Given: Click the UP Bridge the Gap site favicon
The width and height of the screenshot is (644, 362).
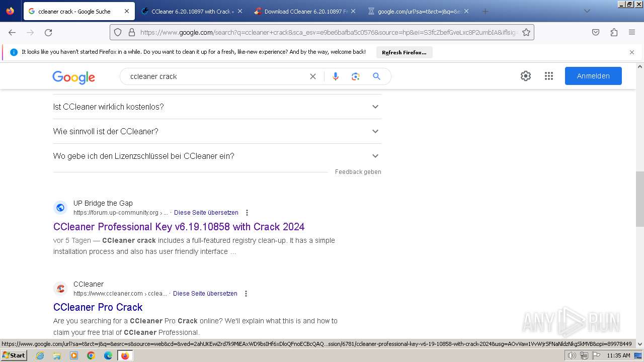Looking at the screenshot, I should tap(60, 208).
